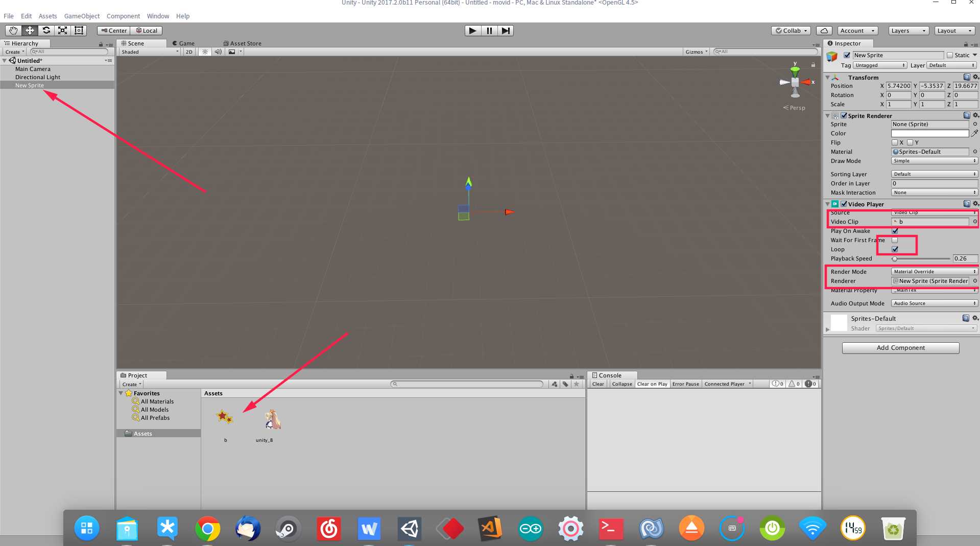Switch to the Game tab
Screen dimensions: 980x546
tap(183, 43)
